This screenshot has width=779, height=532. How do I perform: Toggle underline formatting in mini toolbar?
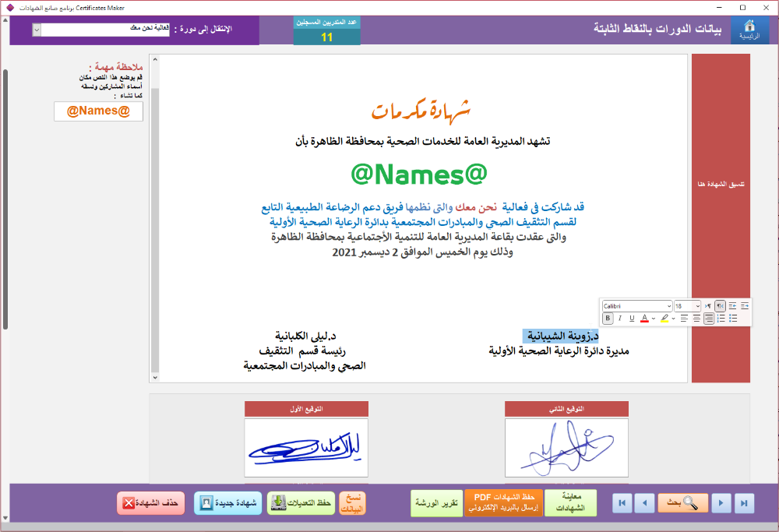(632, 319)
